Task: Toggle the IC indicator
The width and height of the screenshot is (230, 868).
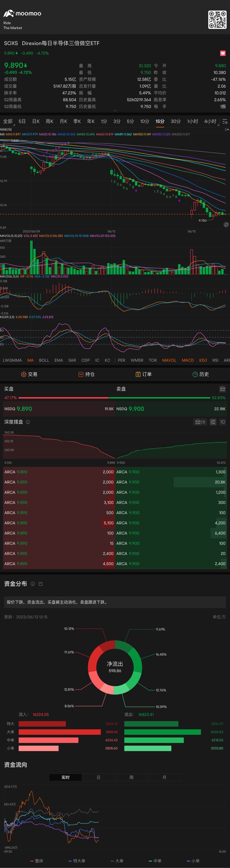Action: tap(97, 360)
